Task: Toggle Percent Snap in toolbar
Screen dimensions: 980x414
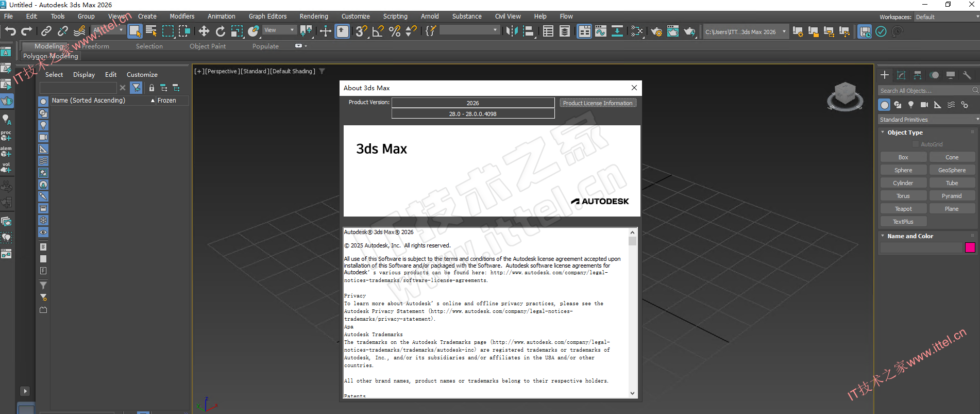Action: click(x=395, y=31)
